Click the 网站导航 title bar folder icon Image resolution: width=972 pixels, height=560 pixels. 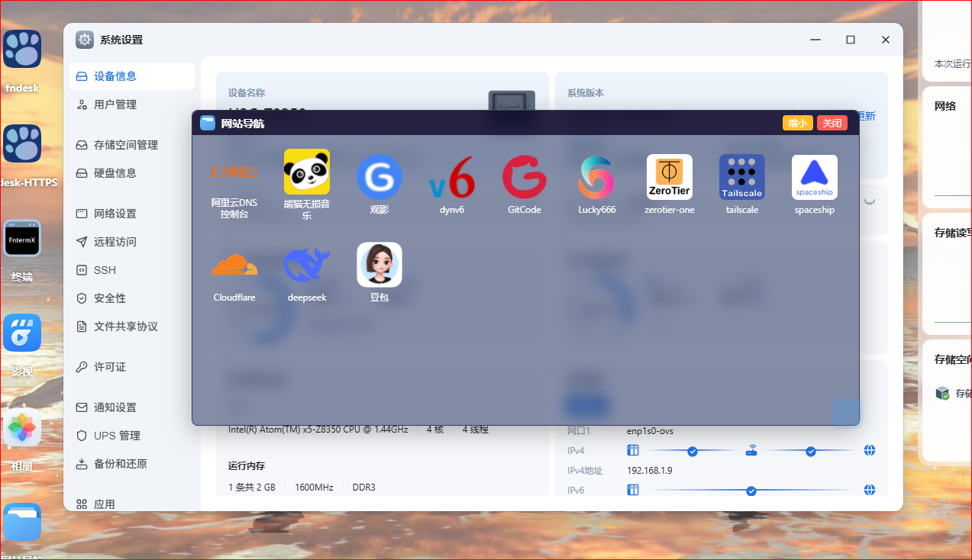pyautogui.click(x=208, y=123)
